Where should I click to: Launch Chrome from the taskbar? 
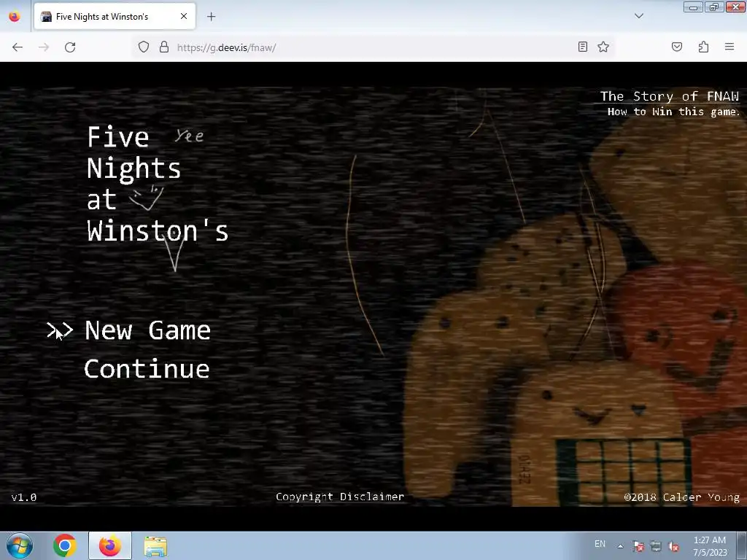coord(65,545)
